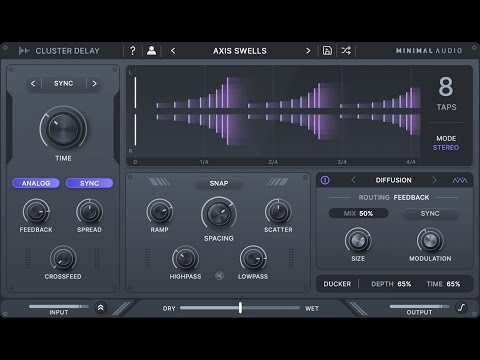The image size is (480, 360).
Task: Click the DRY/WET mix slider handle
Action: point(240,308)
